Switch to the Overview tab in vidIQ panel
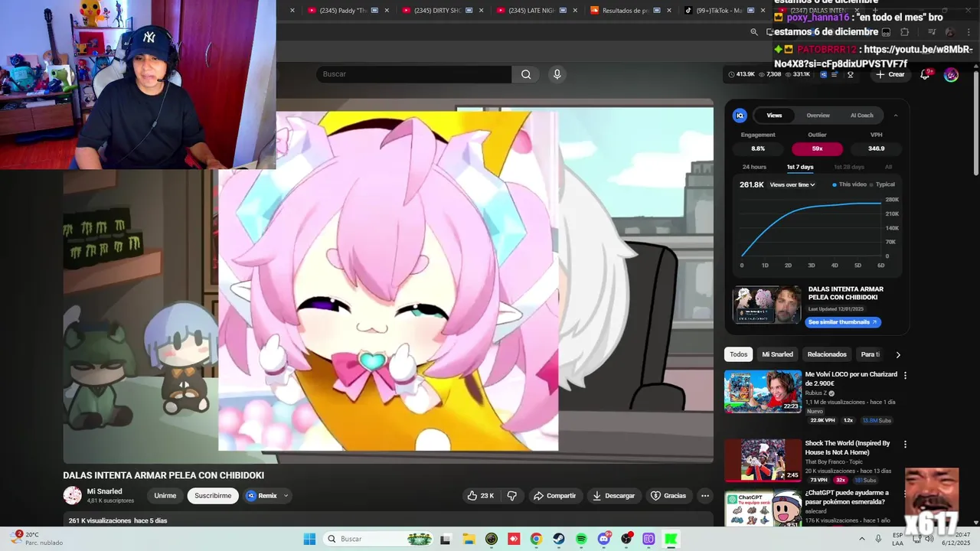The width and height of the screenshot is (980, 551). pyautogui.click(x=818, y=116)
